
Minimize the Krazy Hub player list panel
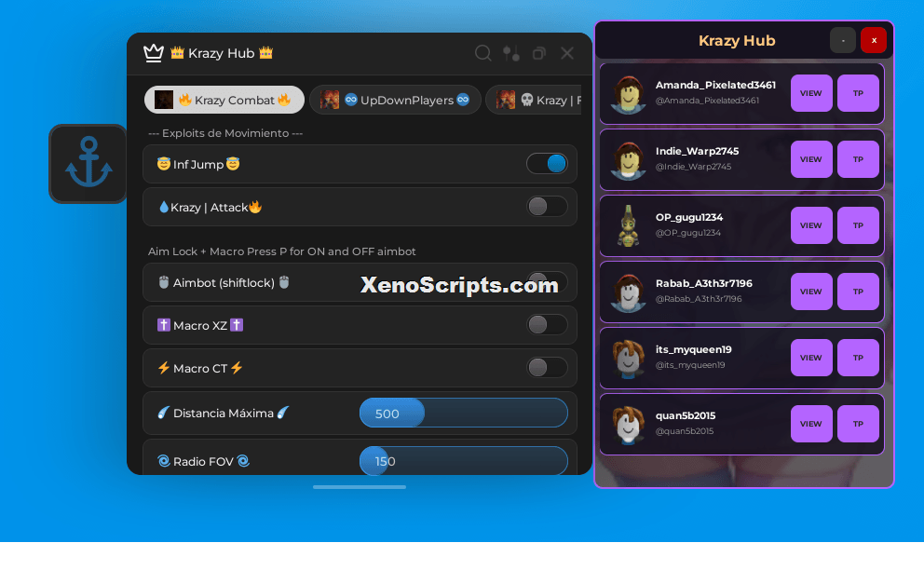tap(843, 41)
